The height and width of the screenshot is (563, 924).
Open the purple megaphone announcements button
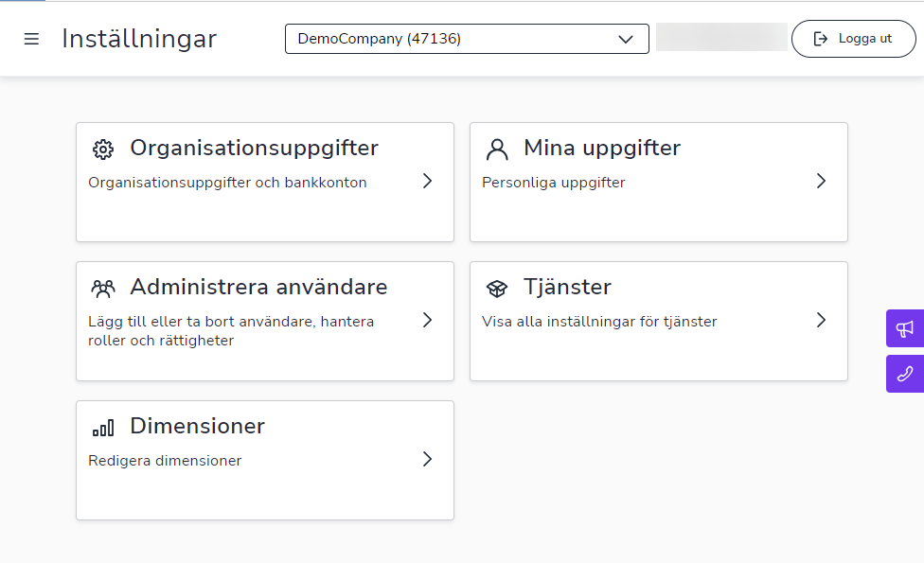[905, 328]
